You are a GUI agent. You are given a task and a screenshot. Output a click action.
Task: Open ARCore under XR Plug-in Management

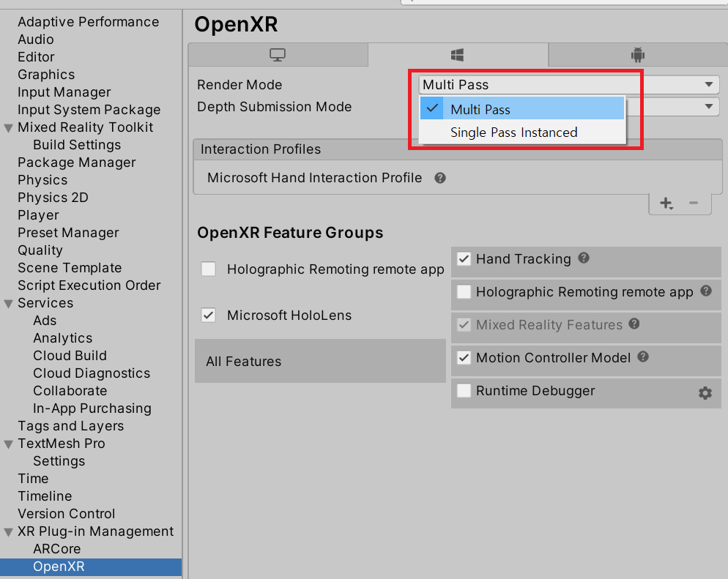56,549
